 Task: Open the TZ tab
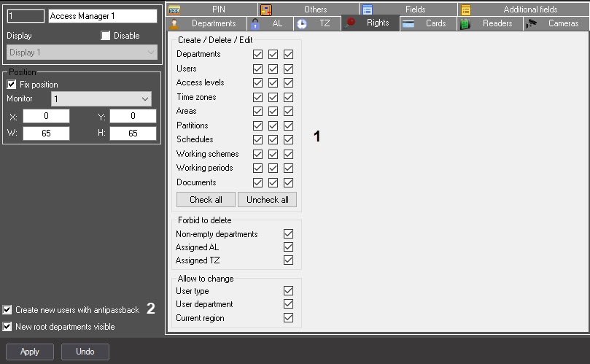coord(317,23)
